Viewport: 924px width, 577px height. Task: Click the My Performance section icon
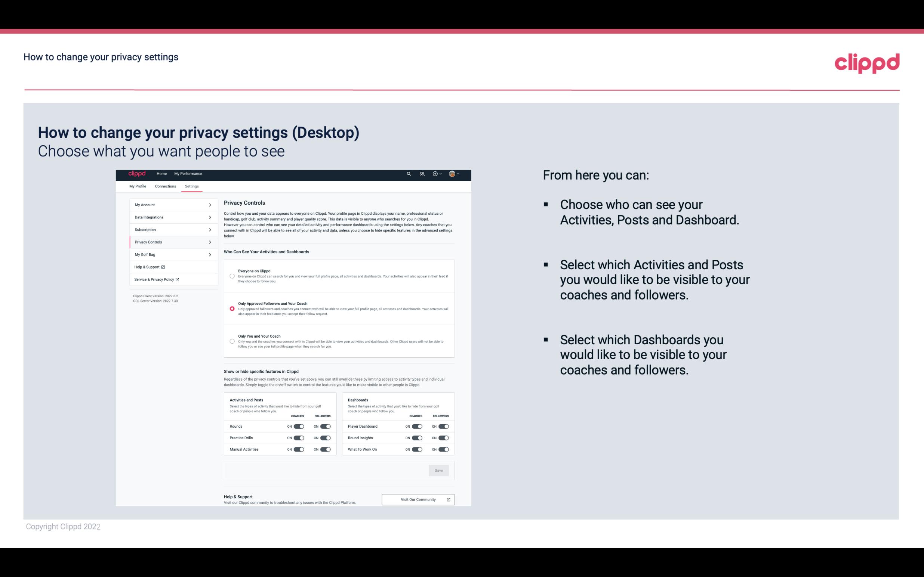pyautogui.click(x=188, y=174)
